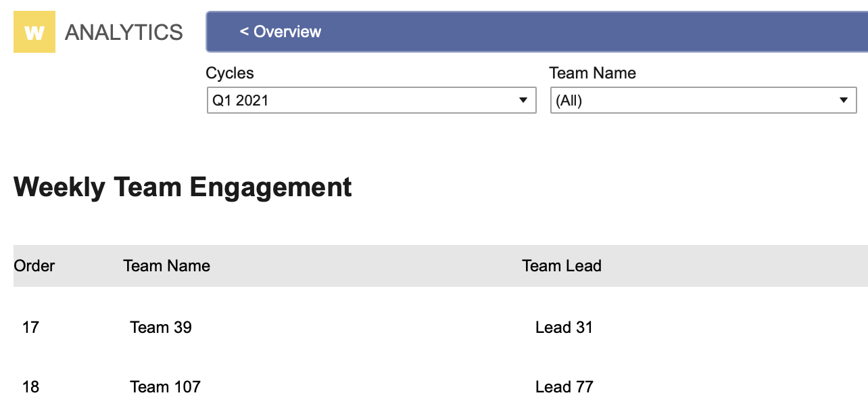Select the Team 39 cell
The width and height of the screenshot is (868, 410).
(x=161, y=327)
